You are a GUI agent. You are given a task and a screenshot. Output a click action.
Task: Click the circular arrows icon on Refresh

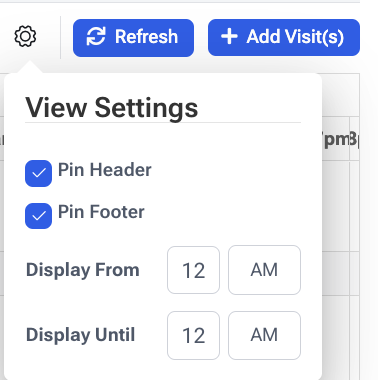pyautogui.click(x=96, y=36)
